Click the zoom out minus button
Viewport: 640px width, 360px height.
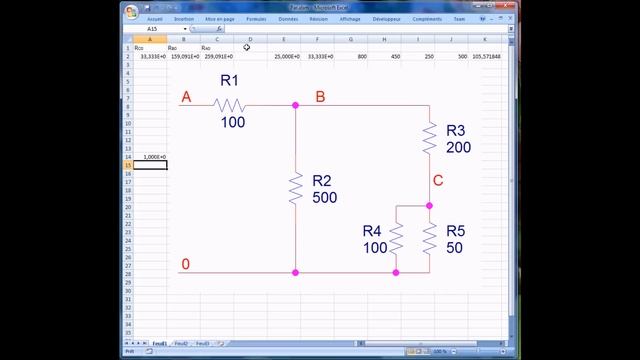(453, 351)
